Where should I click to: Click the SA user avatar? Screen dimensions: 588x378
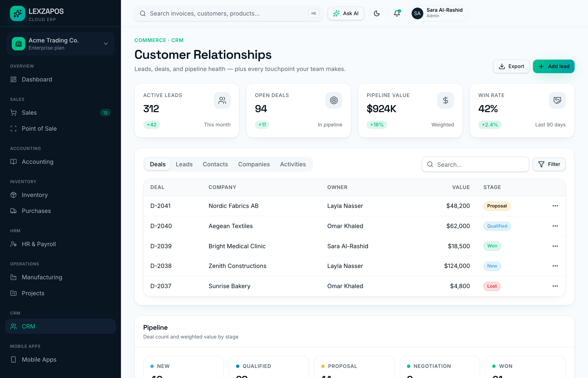tap(417, 13)
